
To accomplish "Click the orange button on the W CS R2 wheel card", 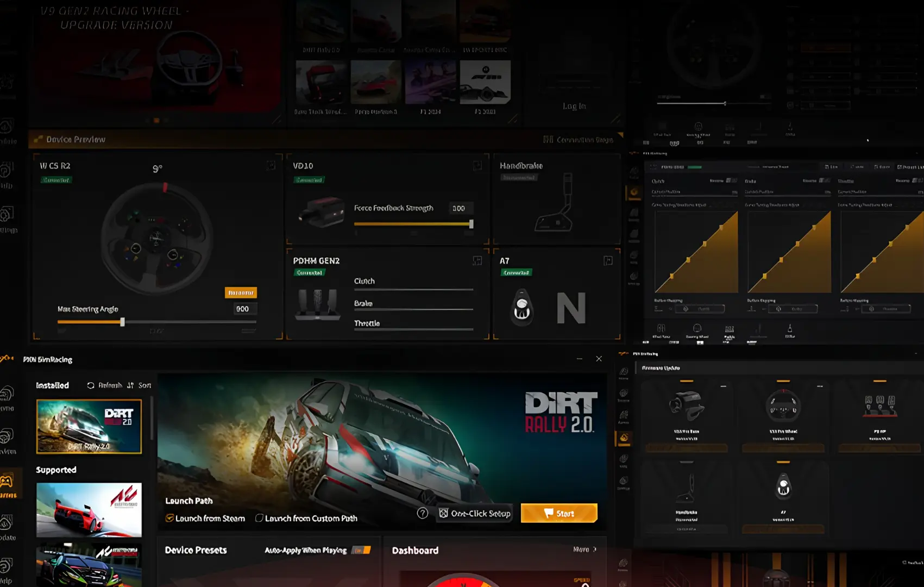I will [241, 292].
